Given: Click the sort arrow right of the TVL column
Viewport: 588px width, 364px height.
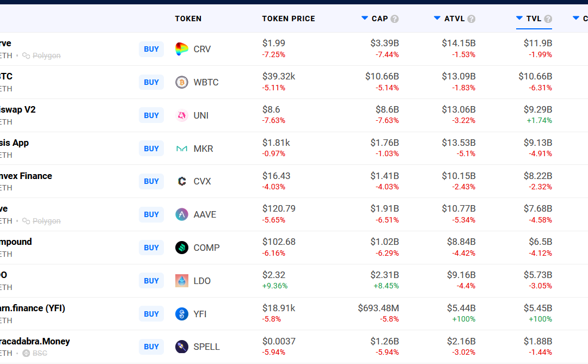Looking at the screenshot, I should 576,18.
